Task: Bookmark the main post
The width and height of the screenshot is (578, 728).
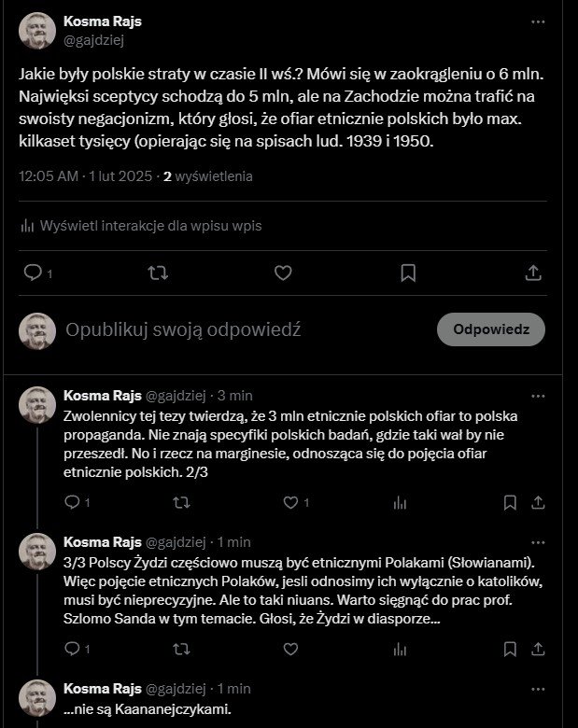Action: [x=408, y=273]
